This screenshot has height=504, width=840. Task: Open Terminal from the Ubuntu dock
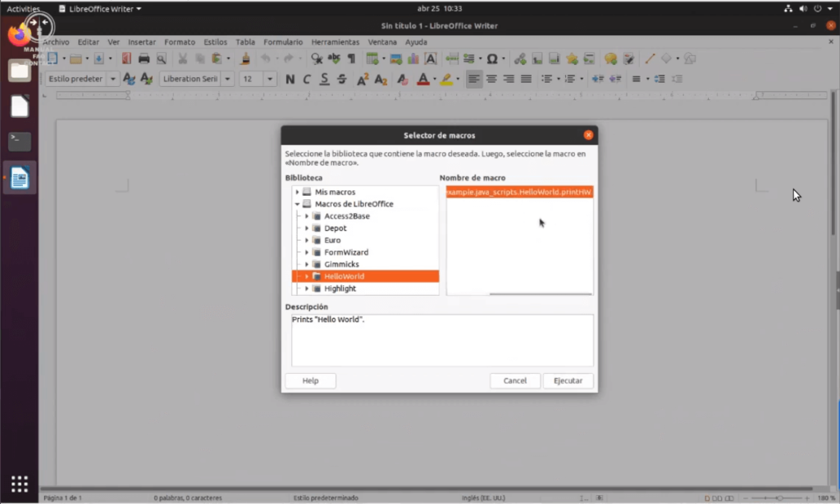point(20,142)
